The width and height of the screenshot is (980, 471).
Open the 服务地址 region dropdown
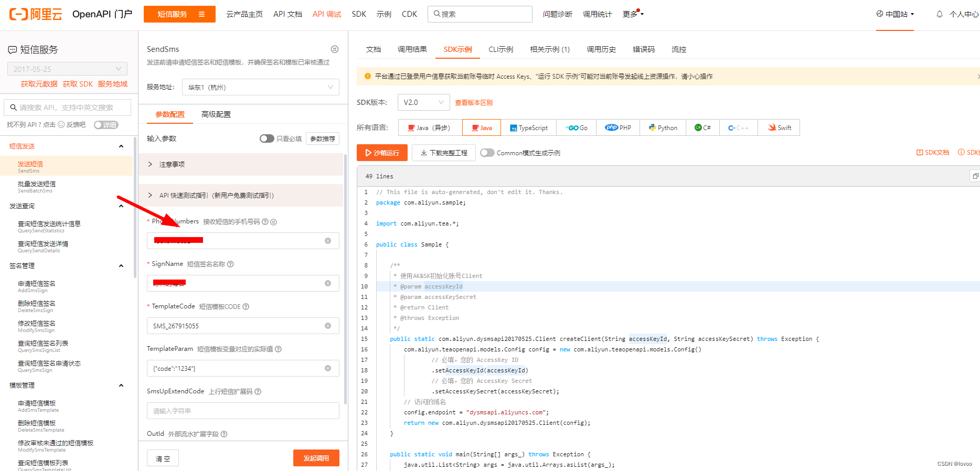tap(261, 87)
